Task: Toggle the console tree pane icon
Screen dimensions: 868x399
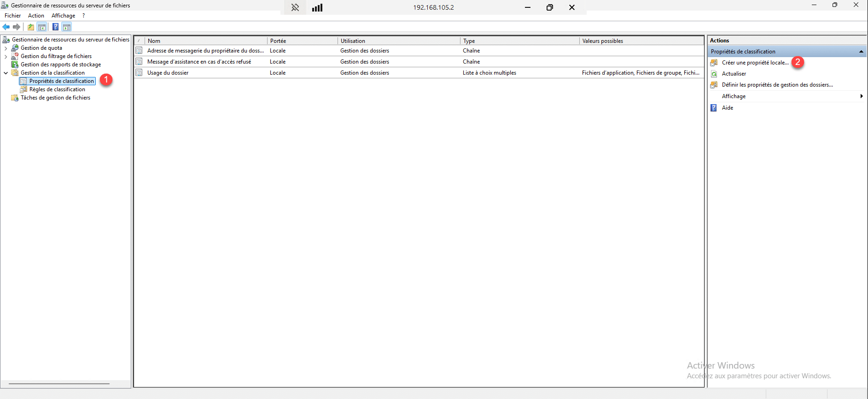Action: [42, 27]
